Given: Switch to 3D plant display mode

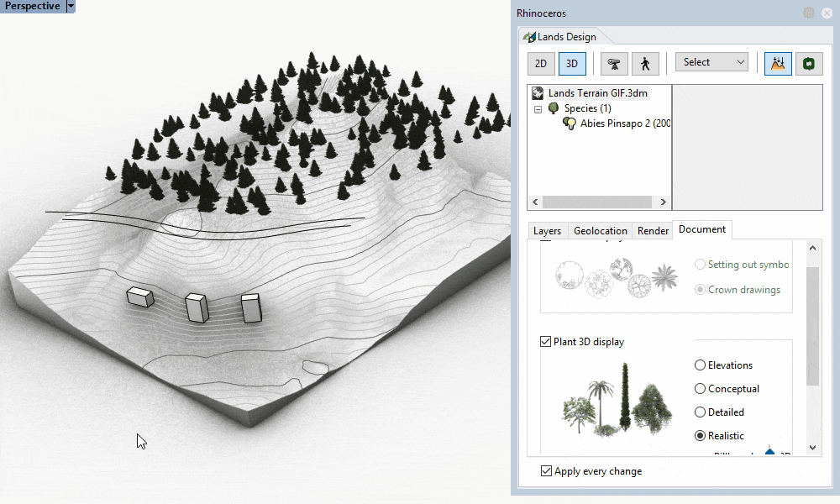Looking at the screenshot, I should click(x=572, y=63).
